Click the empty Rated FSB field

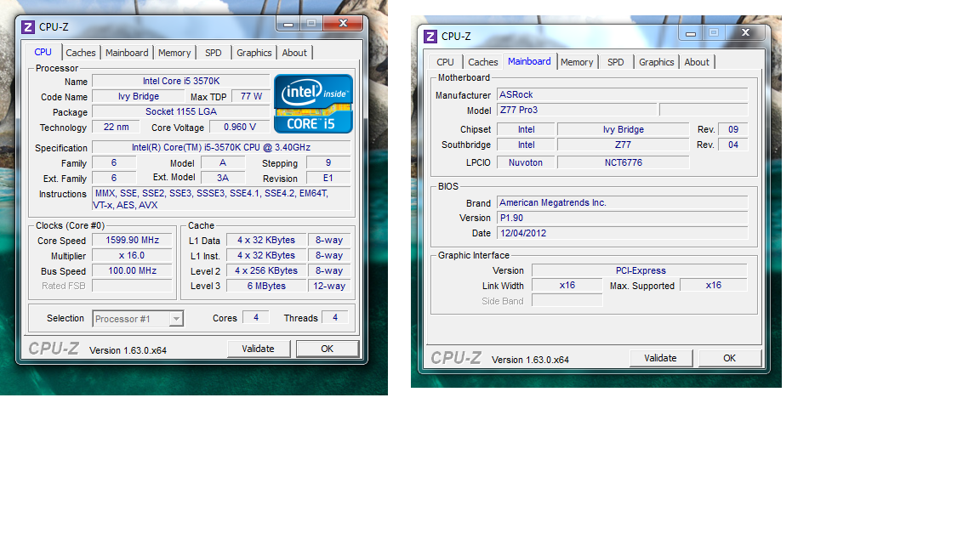coord(132,286)
